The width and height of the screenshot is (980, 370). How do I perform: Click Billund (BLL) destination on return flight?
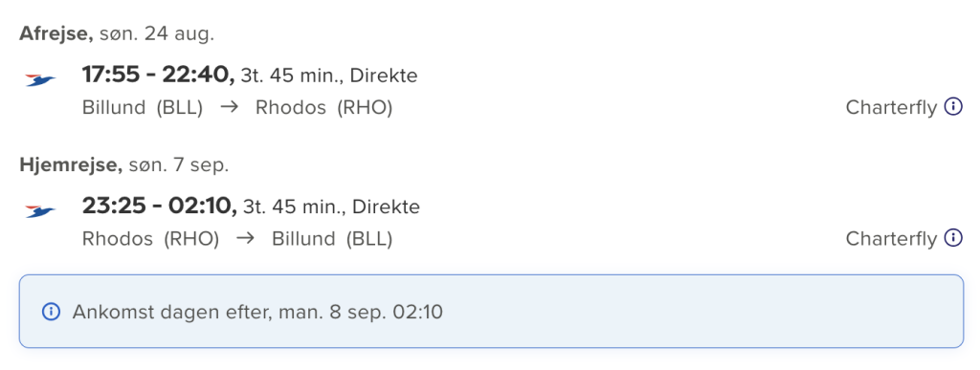332,238
